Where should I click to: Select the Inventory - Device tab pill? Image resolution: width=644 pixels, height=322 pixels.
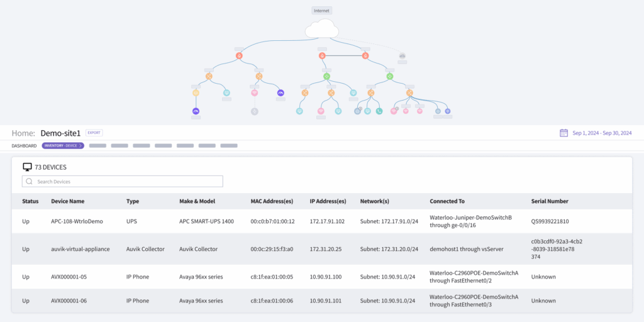[61, 146]
